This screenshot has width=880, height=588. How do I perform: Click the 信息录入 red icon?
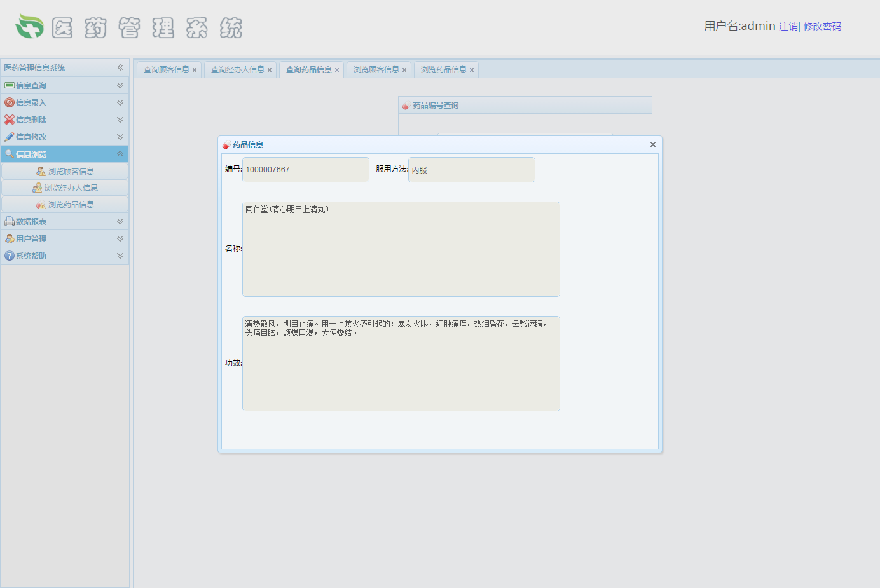(10, 102)
